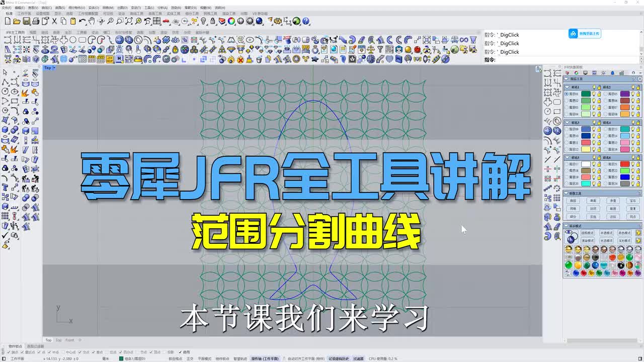Click the Undo arrow icon

pos(82,21)
